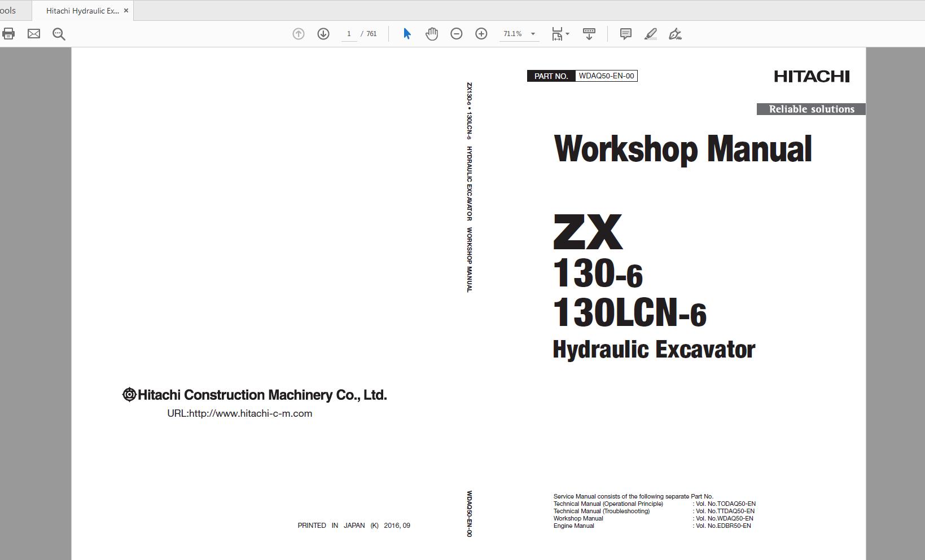Zoom out with the minus icon
925x560 pixels.
(x=457, y=34)
